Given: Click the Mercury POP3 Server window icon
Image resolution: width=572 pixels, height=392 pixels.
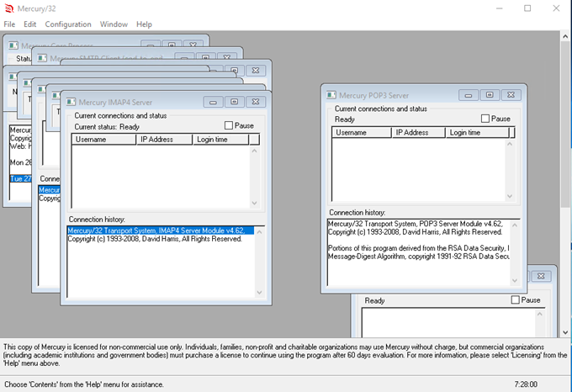Looking at the screenshot, I should [331, 95].
